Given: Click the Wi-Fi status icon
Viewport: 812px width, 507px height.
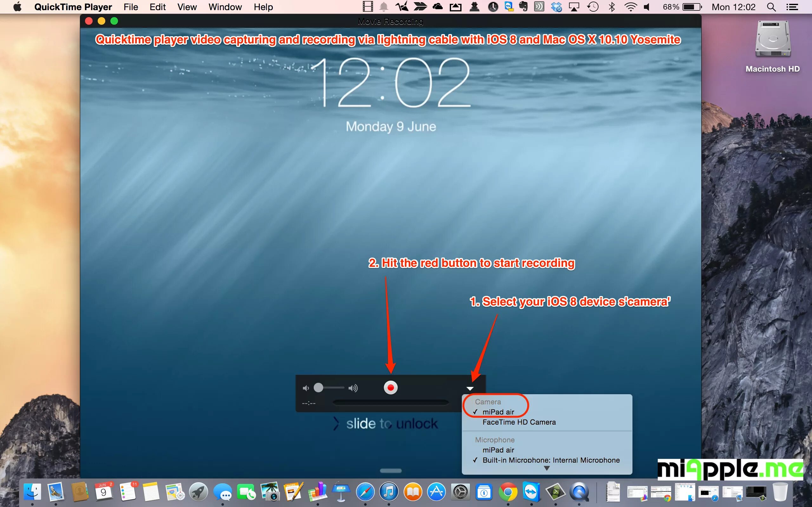Looking at the screenshot, I should tap(631, 7).
